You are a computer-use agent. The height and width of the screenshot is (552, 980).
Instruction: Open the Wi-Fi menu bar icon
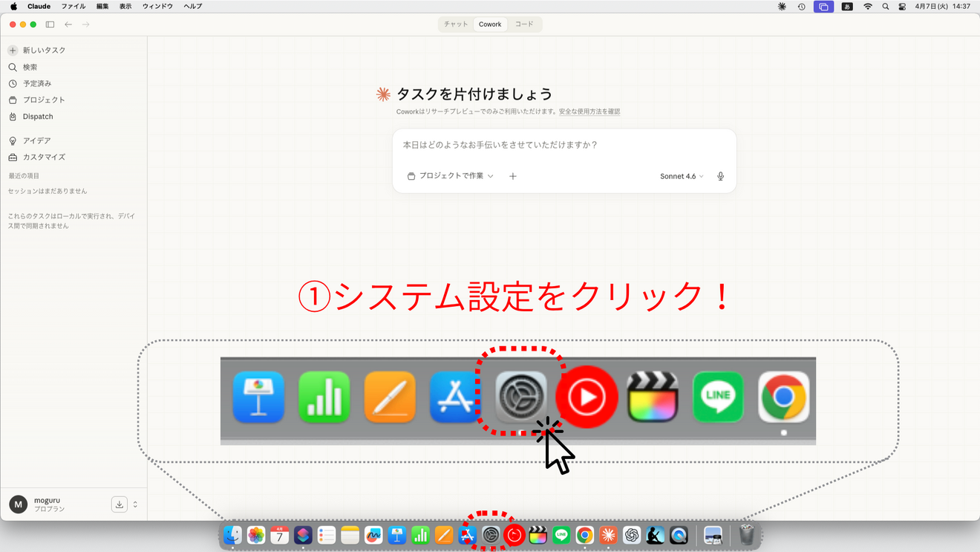pos(867,6)
